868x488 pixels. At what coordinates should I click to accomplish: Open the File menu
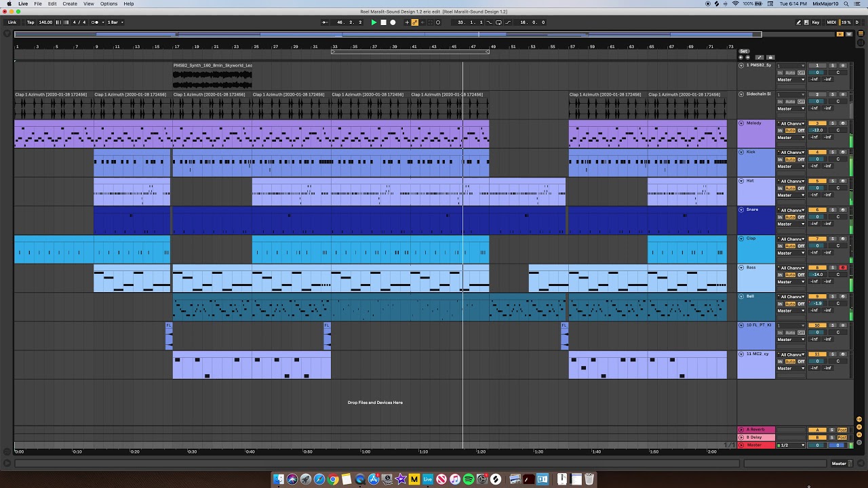pyautogui.click(x=38, y=4)
